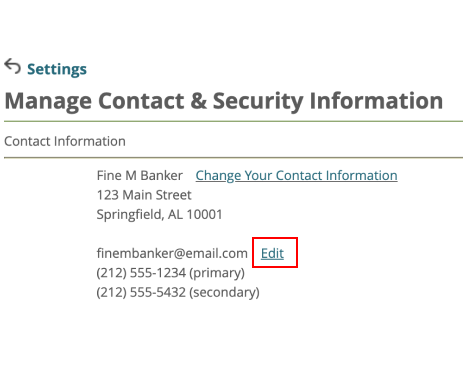Open Change Your Contact Information link

[296, 176]
